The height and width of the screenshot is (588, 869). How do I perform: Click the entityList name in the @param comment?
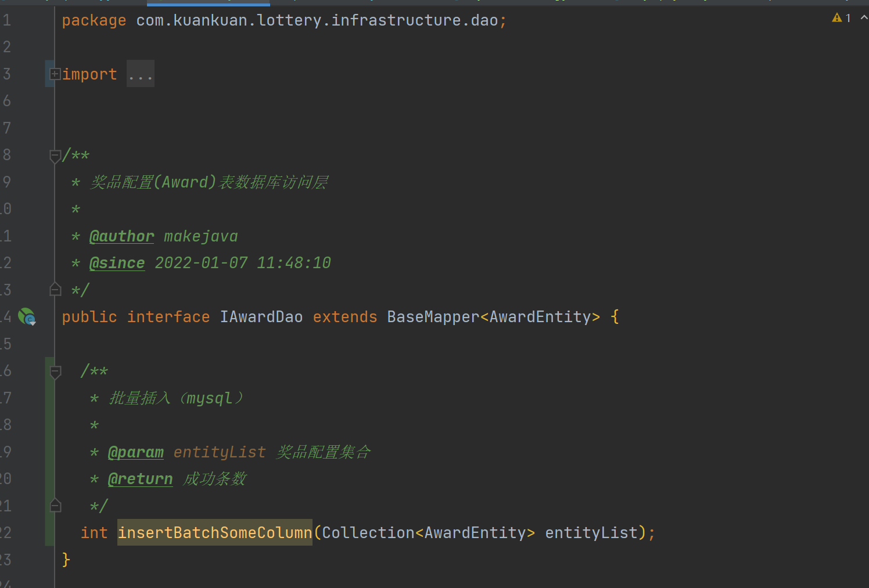pyautogui.click(x=220, y=452)
